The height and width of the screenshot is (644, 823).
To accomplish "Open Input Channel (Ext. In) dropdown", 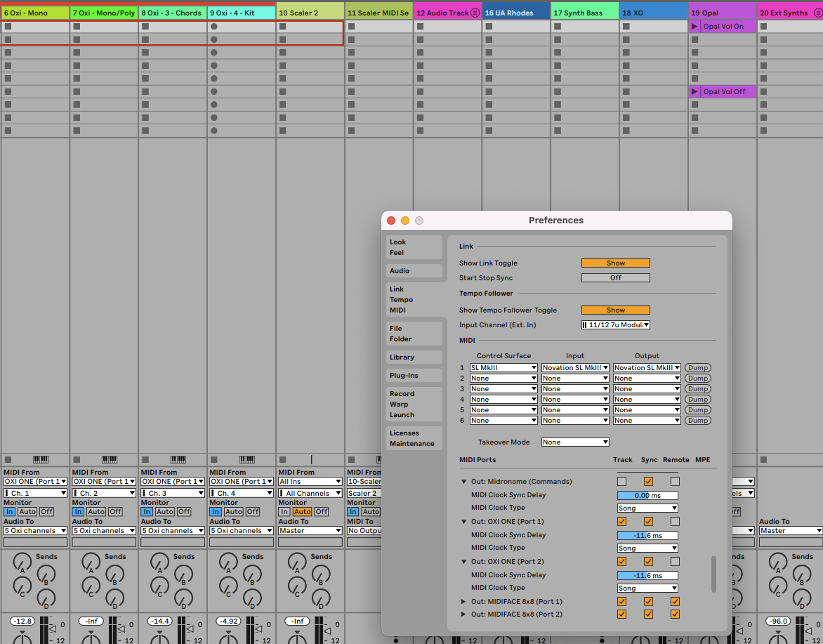I will tap(616, 325).
